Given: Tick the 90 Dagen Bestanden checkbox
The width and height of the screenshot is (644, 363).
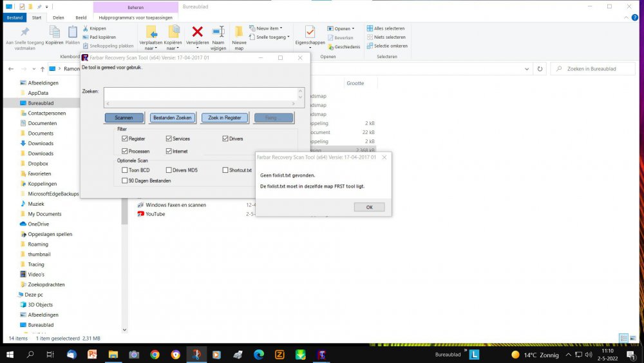Looking at the screenshot, I should (x=125, y=181).
